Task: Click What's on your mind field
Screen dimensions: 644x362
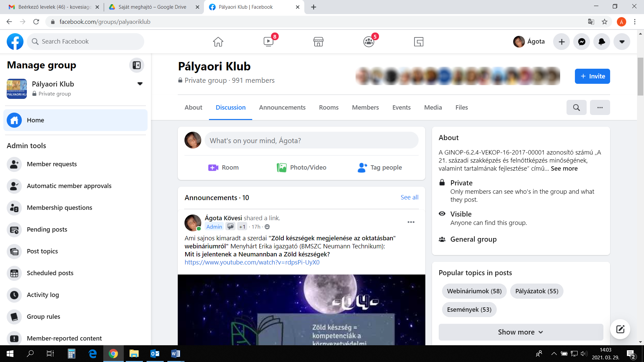Action: tap(312, 140)
